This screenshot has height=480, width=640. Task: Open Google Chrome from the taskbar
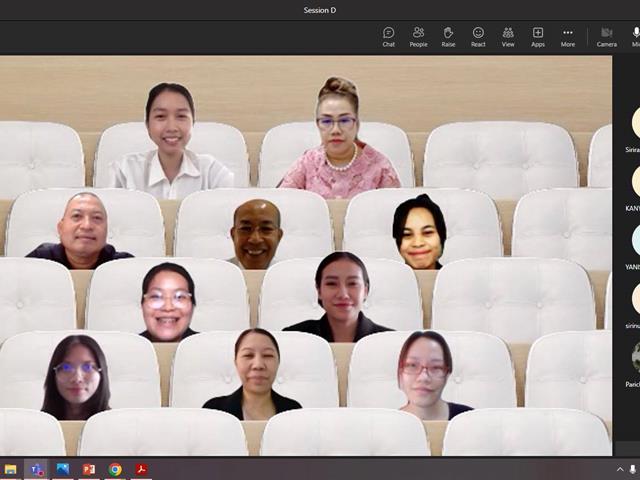115,469
